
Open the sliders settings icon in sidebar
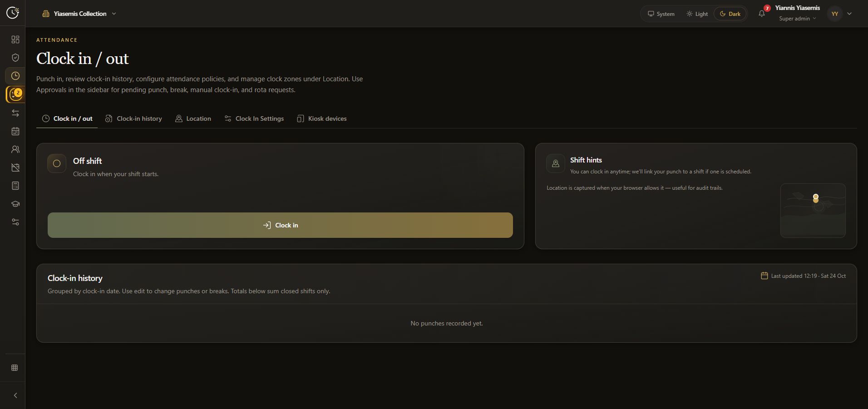pos(15,222)
